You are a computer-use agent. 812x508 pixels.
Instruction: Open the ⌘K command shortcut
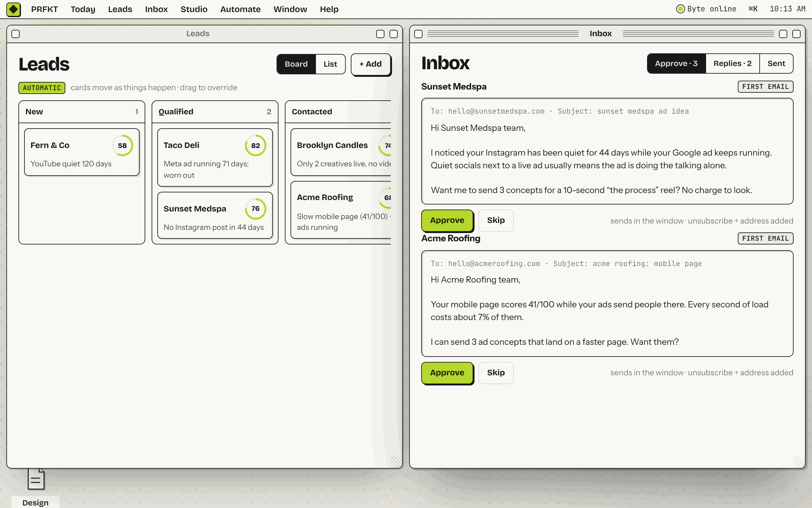pos(753,9)
